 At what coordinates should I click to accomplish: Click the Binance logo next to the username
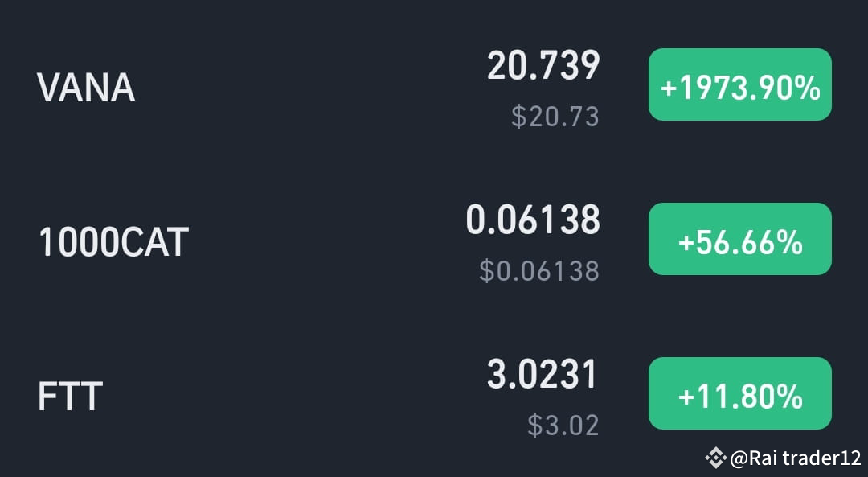[714, 458]
